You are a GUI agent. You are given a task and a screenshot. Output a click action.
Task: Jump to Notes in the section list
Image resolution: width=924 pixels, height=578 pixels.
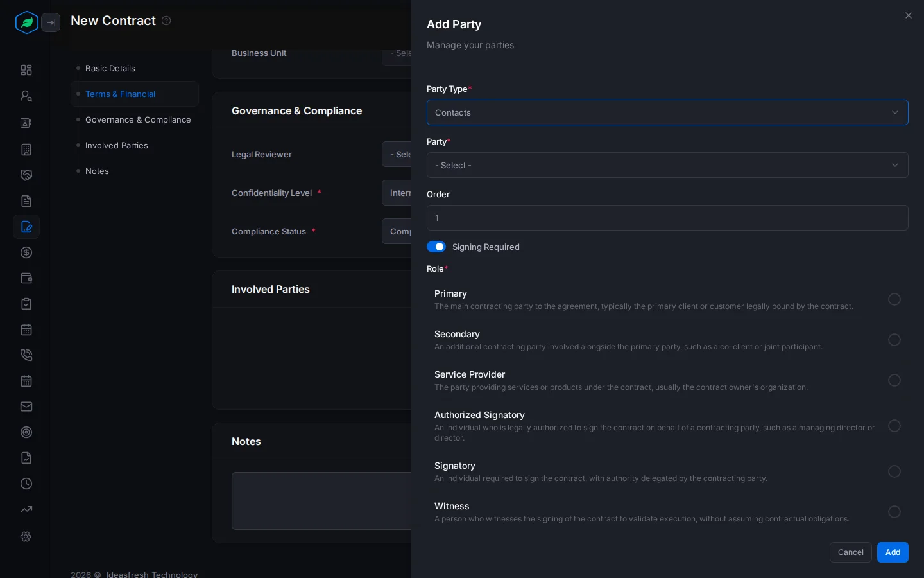pyautogui.click(x=97, y=171)
